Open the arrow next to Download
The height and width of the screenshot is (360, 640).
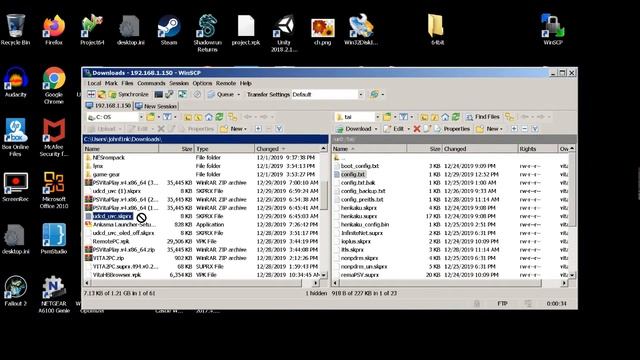[376, 129]
